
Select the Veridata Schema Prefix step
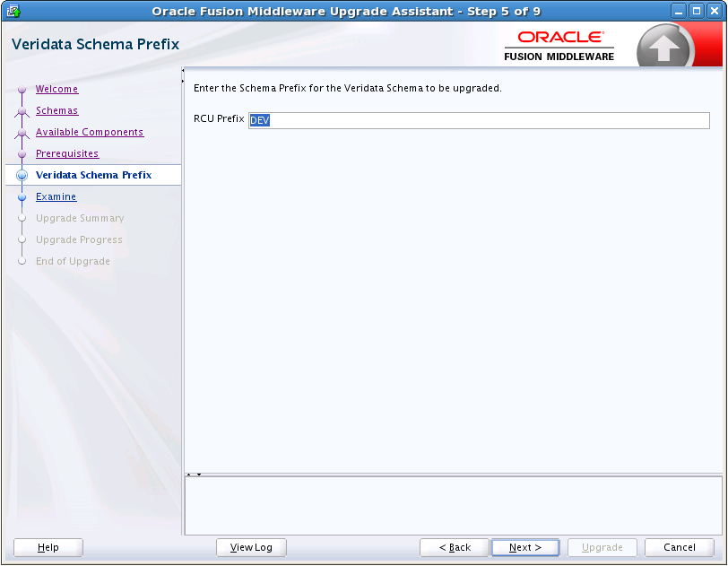click(x=94, y=175)
